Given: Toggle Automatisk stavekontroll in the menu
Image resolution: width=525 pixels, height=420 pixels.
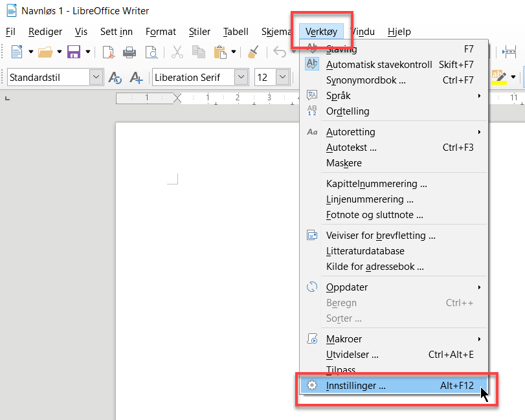Looking at the screenshot, I should click(x=379, y=65).
